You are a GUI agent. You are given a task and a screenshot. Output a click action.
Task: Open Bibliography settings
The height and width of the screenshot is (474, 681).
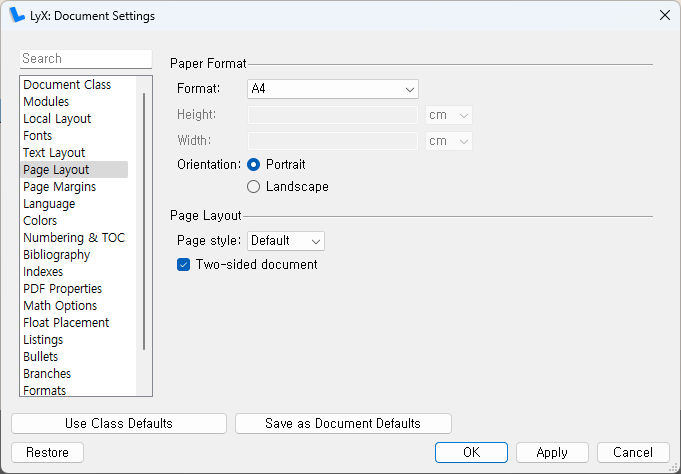[x=56, y=255]
